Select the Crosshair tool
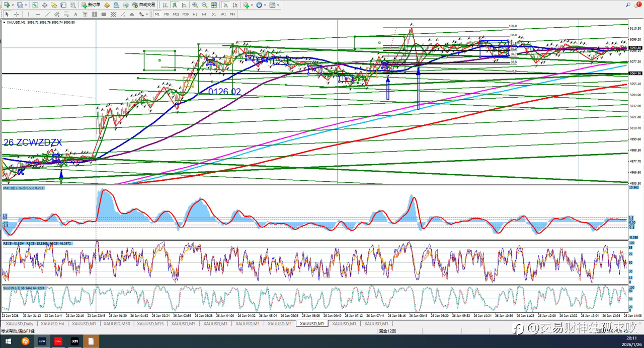The width and height of the screenshot is (644, 348). pyautogui.click(x=17, y=14)
